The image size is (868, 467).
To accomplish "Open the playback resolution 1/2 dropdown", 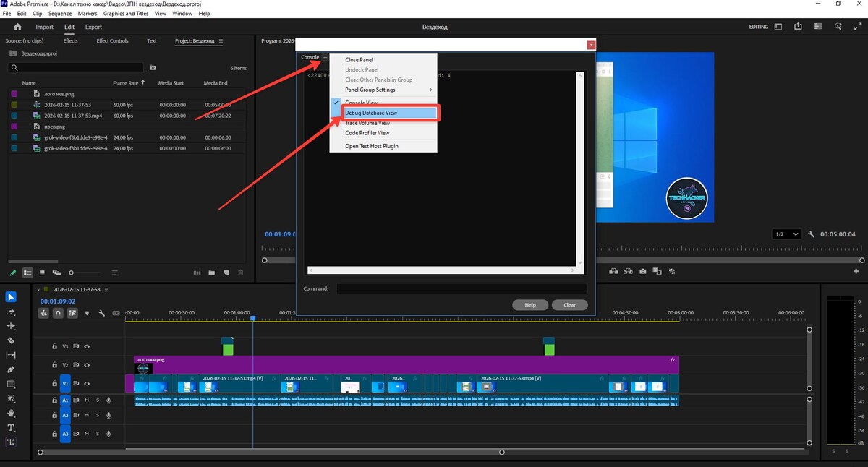I will (786, 234).
